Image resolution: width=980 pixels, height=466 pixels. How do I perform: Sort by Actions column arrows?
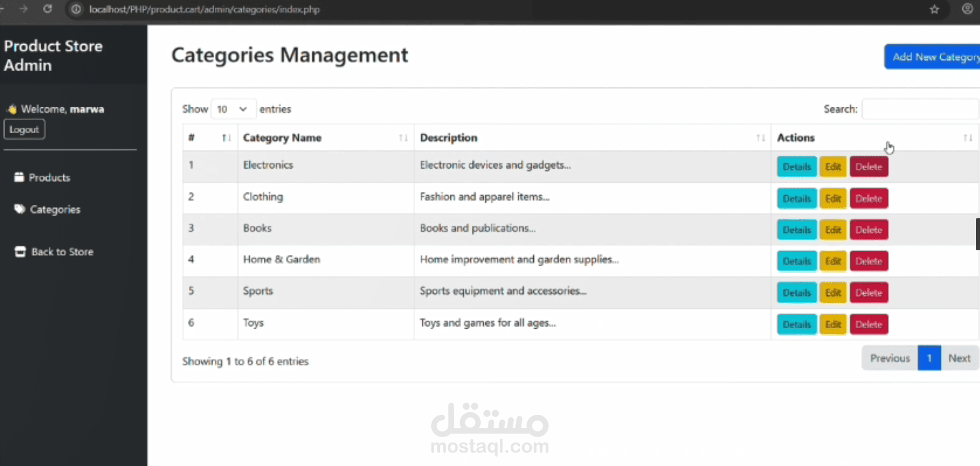pyautogui.click(x=968, y=138)
